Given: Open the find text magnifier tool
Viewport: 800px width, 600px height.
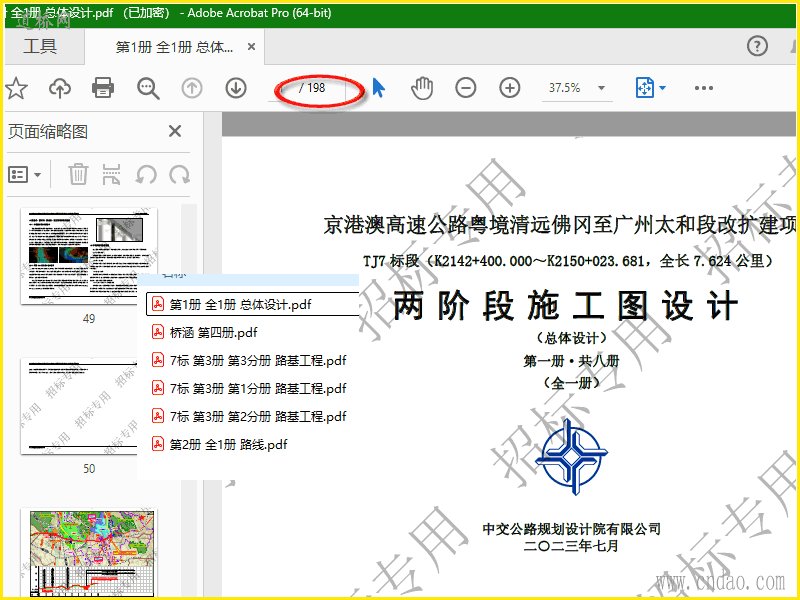Looking at the screenshot, I should coord(148,88).
